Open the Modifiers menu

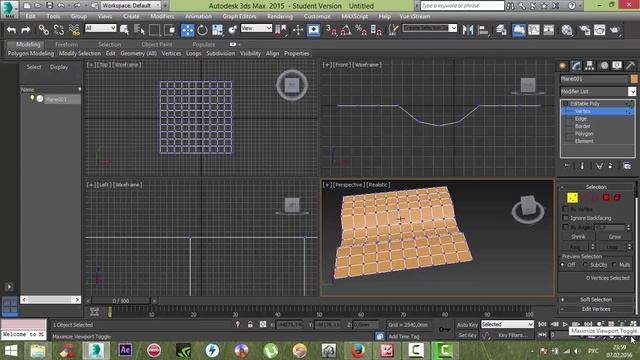tap(162, 16)
